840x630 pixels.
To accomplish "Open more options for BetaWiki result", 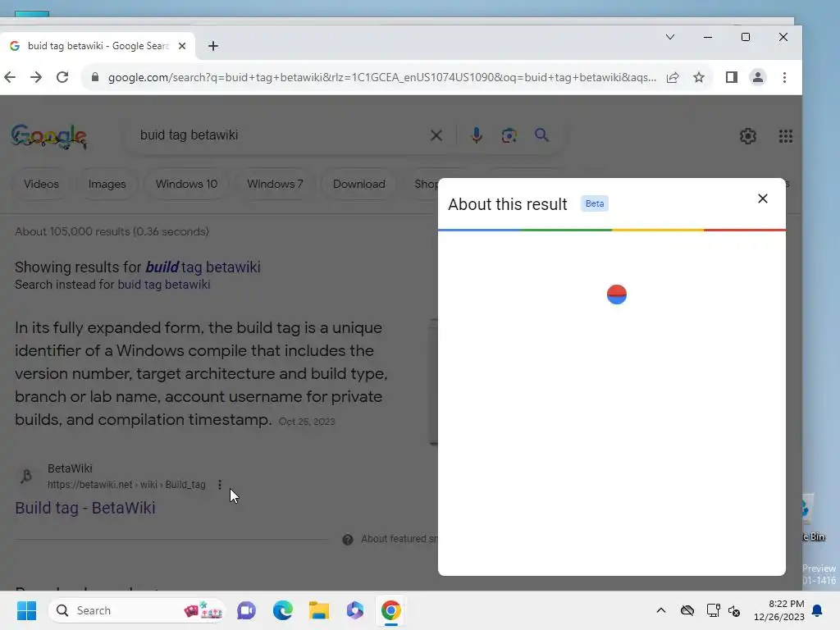I will pos(220,485).
